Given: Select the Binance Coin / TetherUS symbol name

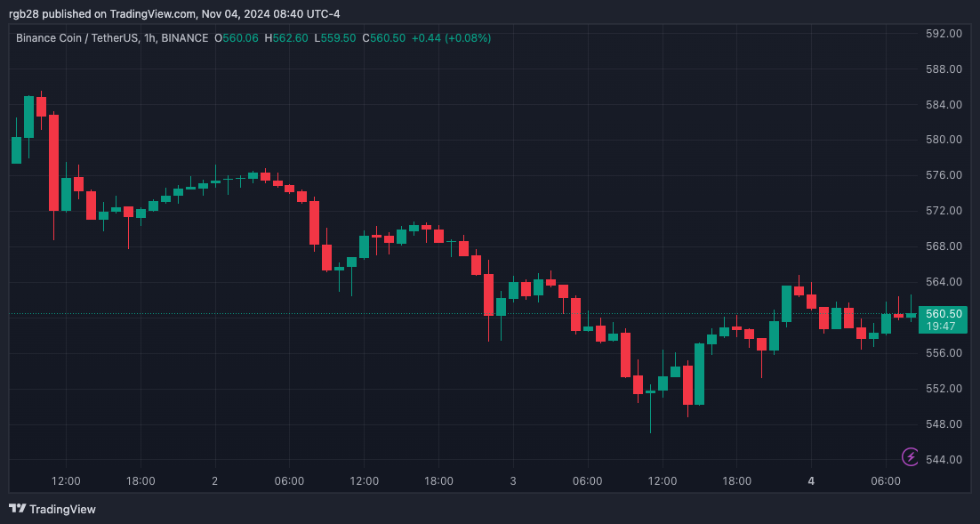Looking at the screenshot, I should point(76,38).
